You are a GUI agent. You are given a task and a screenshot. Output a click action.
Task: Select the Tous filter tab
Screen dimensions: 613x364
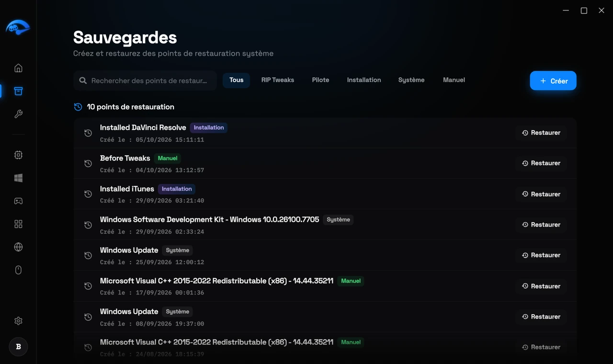pos(236,80)
